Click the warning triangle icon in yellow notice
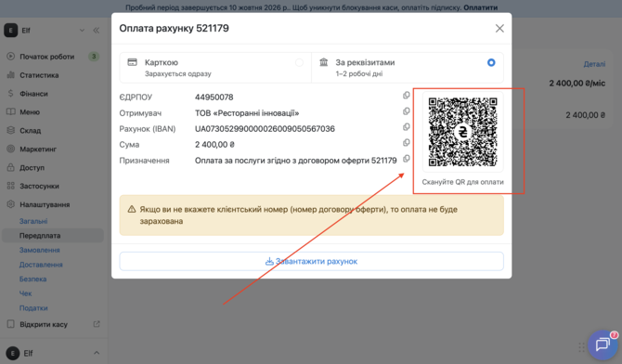Screen dimensions: 622x364 [x=132, y=209]
